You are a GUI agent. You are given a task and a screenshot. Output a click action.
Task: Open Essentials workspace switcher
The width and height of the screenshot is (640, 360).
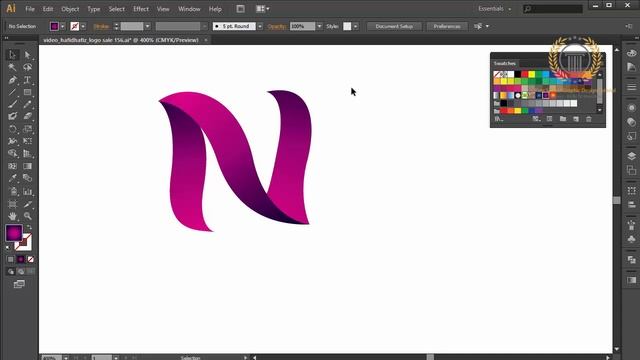click(x=495, y=9)
